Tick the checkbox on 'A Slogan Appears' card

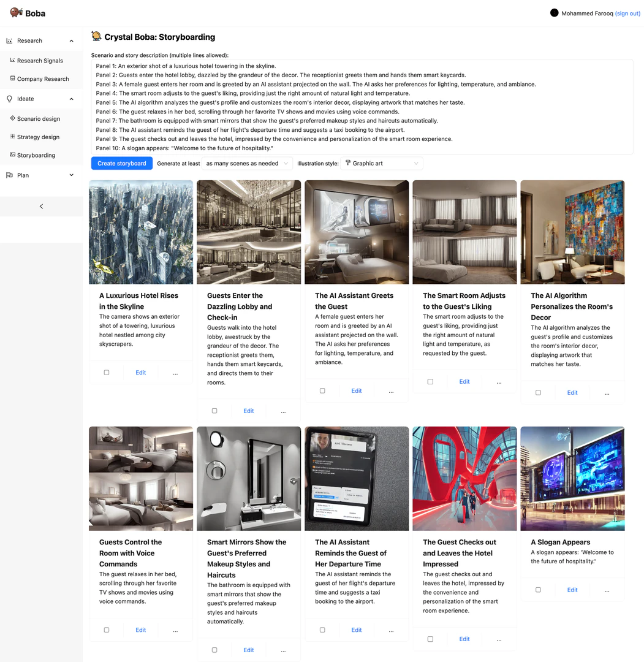538,590
